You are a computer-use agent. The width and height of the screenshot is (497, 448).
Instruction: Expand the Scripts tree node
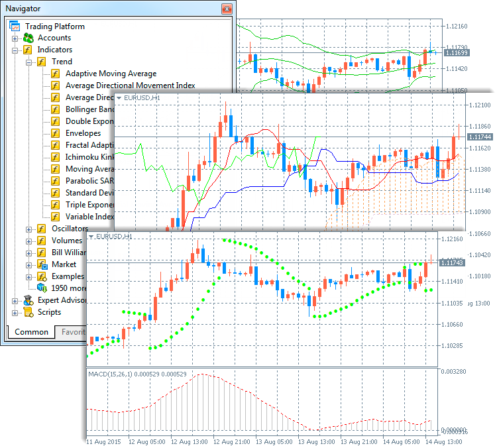pos(15,312)
